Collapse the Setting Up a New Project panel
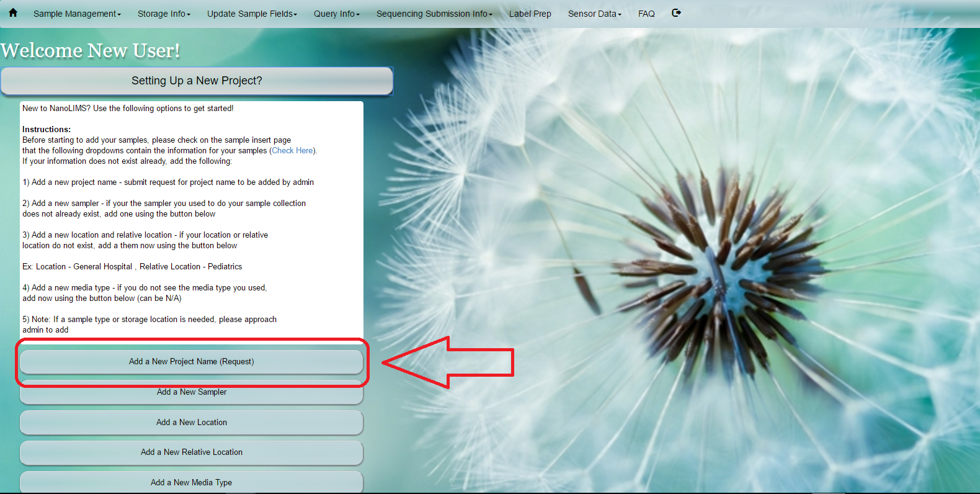The height and width of the screenshot is (494, 980). click(197, 81)
